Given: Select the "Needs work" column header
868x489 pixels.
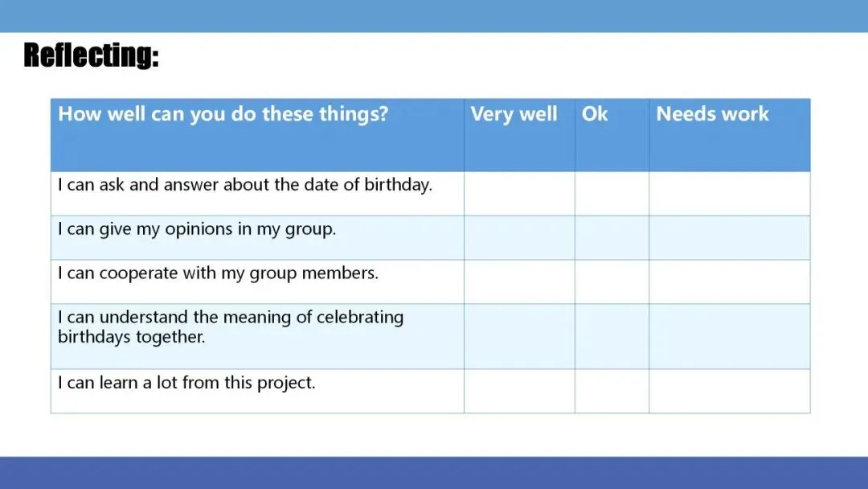Looking at the screenshot, I should tap(712, 114).
